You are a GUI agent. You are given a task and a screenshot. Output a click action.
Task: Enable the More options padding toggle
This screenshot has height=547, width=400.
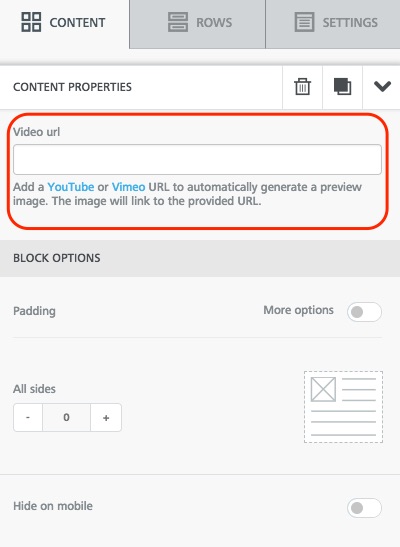pos(364,312)
